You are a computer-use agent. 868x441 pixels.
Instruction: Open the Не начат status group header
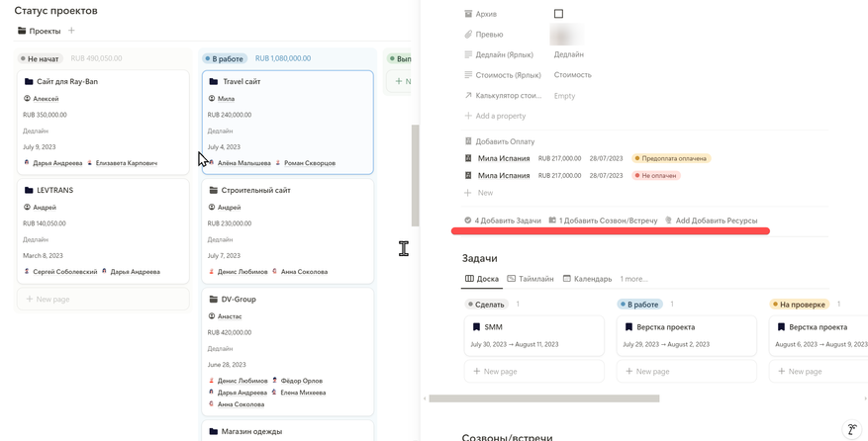(x=41, y=58)
